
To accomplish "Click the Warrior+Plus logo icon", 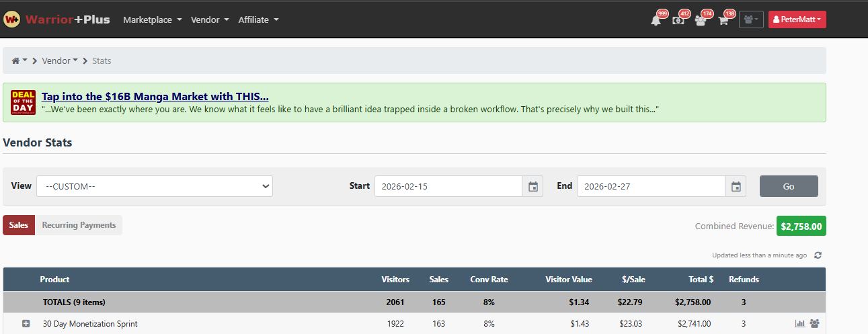I will click(x=11, y=19).
